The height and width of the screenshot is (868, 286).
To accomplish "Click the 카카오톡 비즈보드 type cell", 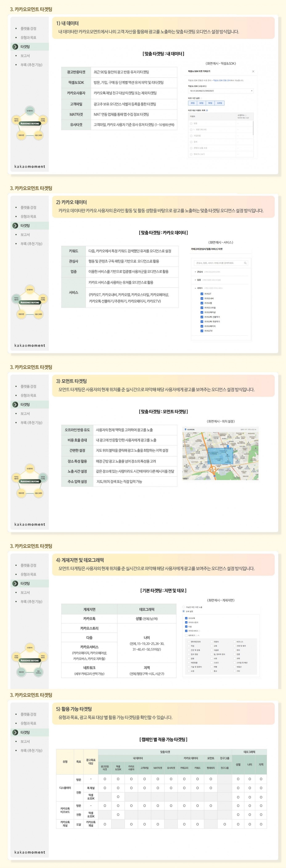I will 65,810.
